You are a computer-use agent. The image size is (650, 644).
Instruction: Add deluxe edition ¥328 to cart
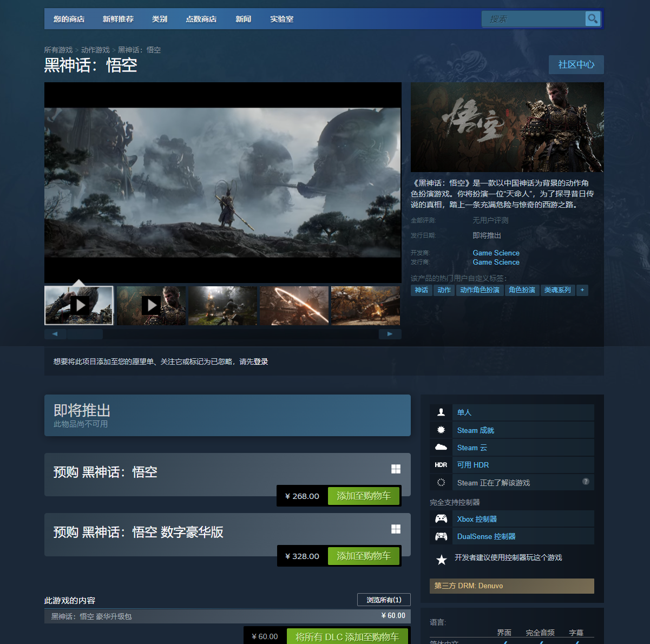pyautogui.click(x=364, y=556)
